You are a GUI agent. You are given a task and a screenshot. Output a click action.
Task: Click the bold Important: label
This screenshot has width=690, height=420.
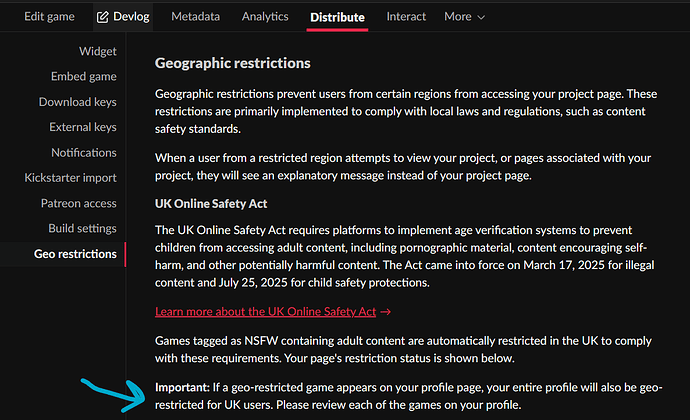pos(182,387)
